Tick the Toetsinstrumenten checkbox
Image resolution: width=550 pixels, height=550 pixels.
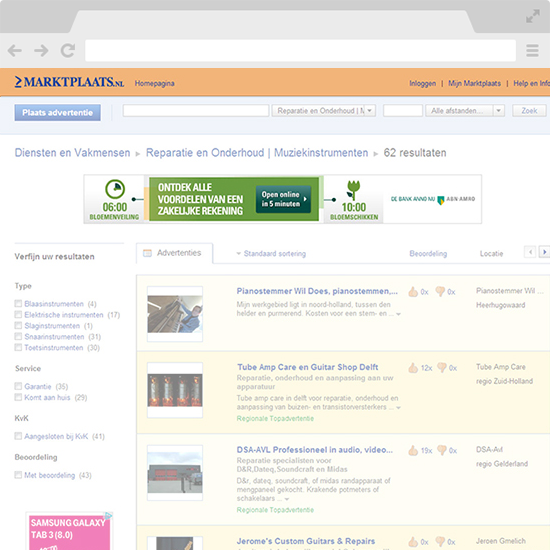click(x=18, y=347)
